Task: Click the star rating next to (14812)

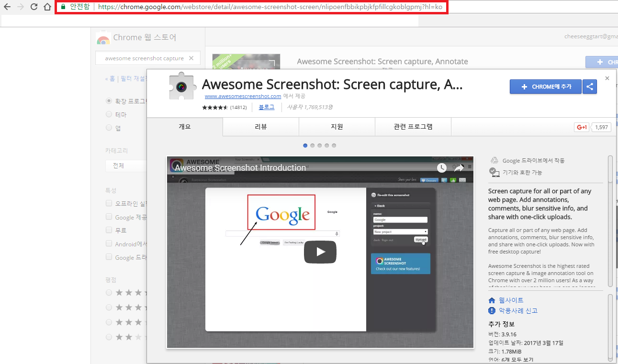Action: (215, 108)
